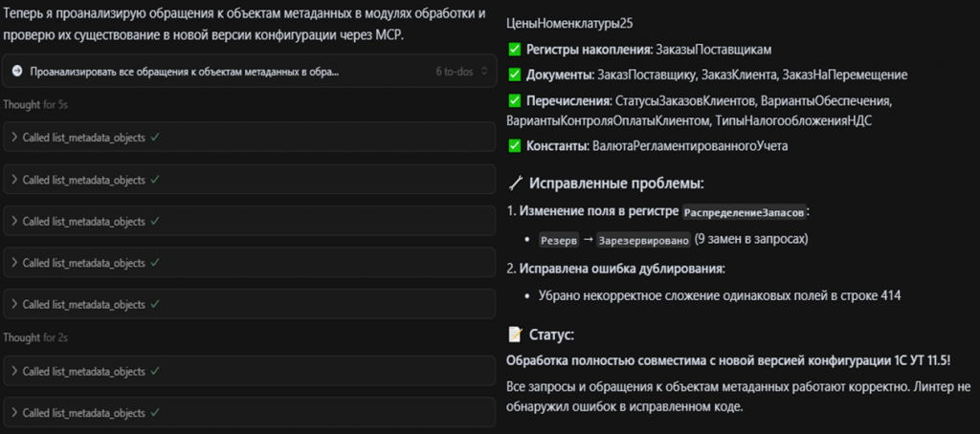980x434 pixels.
Task: Click the wrench icon beside Исправленные проблемы
Action: point(516,182)
